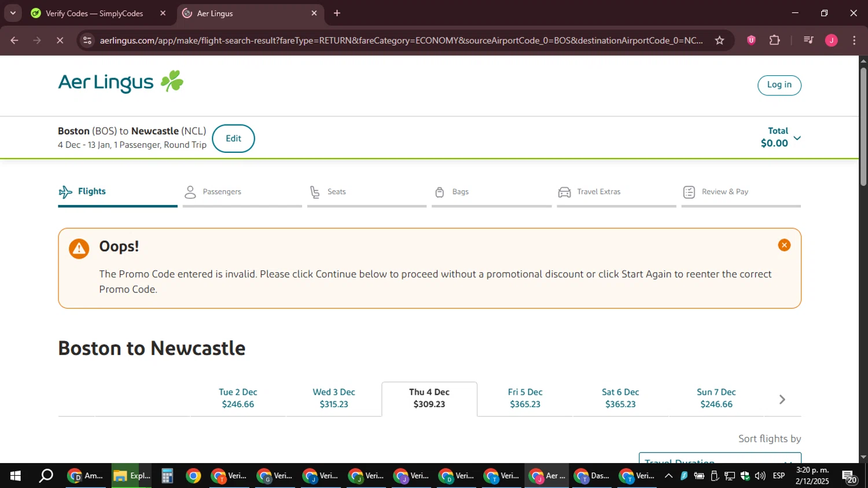
Task: Bookmark this page with the star icon
Action: click(719, 41)
